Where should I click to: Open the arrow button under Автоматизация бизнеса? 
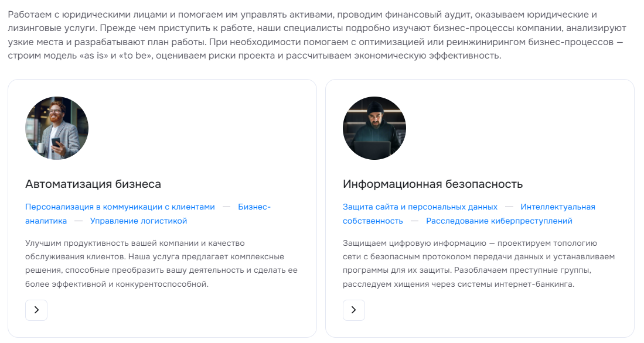[x=36, y=310]
